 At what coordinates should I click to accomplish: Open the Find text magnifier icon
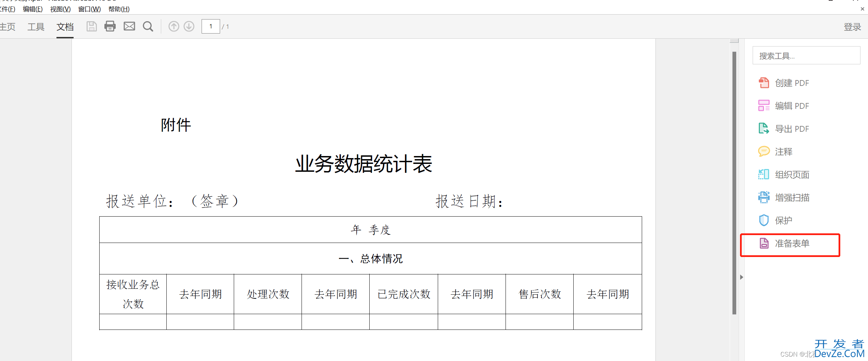click(x=148, y=26)
